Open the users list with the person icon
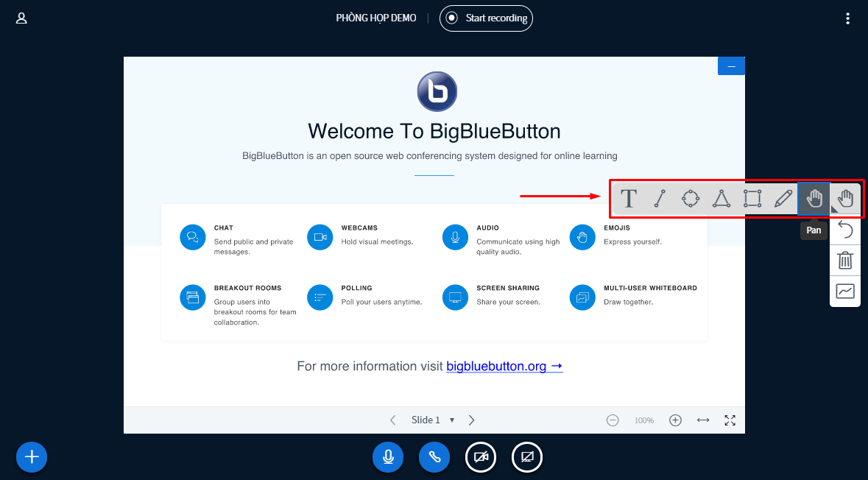Screen dimensions: 868x480 [21, 18]
